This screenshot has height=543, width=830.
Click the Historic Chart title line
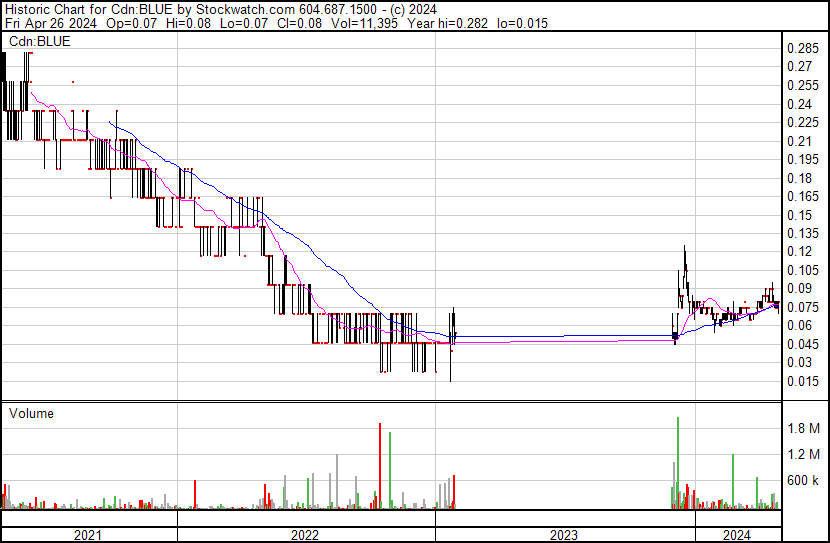221,10
